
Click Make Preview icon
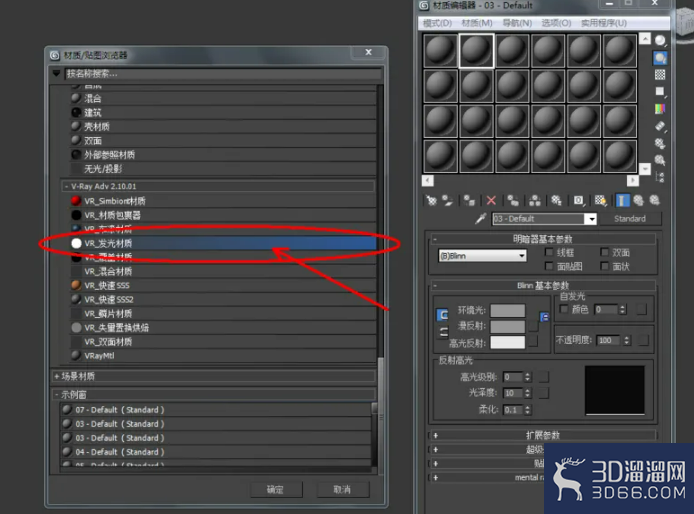pos(660,126)
